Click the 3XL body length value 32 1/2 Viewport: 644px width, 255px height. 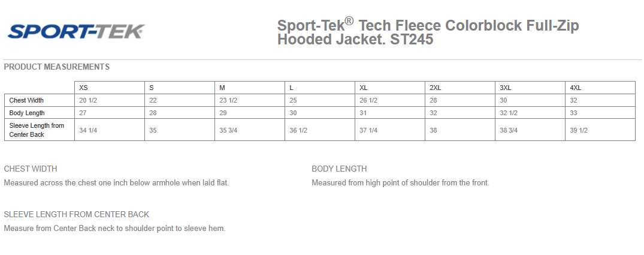coord(509,113)
